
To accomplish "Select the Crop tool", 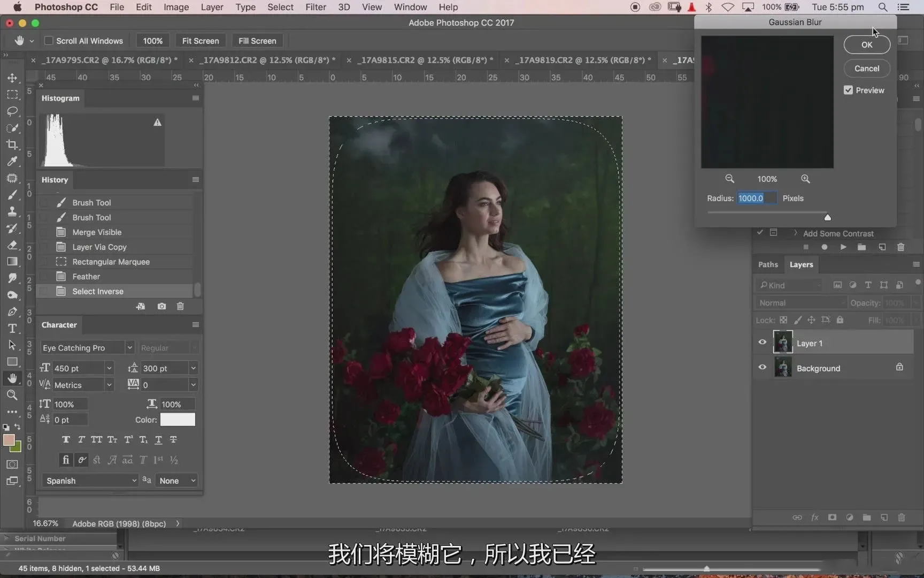I will point(12,144).
